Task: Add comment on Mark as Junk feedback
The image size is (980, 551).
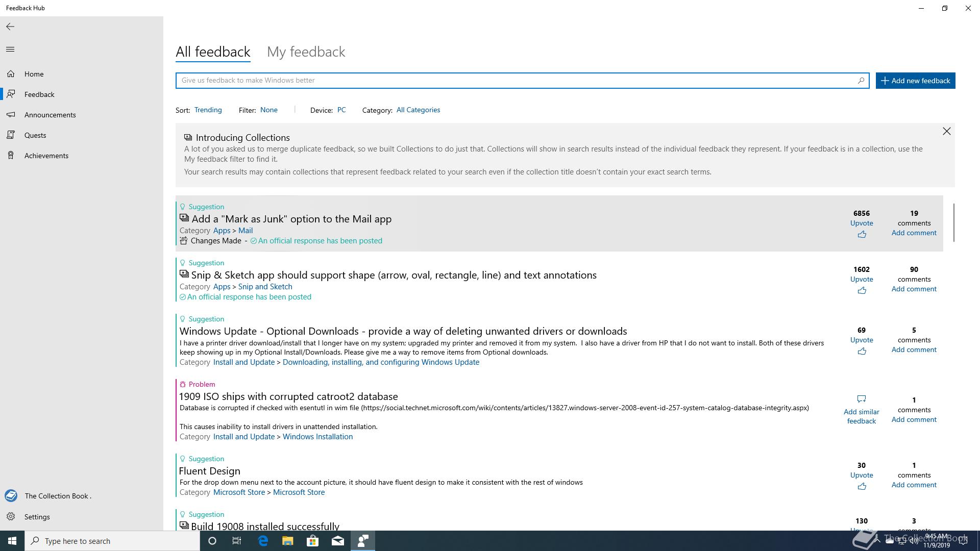Action: pyautogui.click(x=914, y=233)
